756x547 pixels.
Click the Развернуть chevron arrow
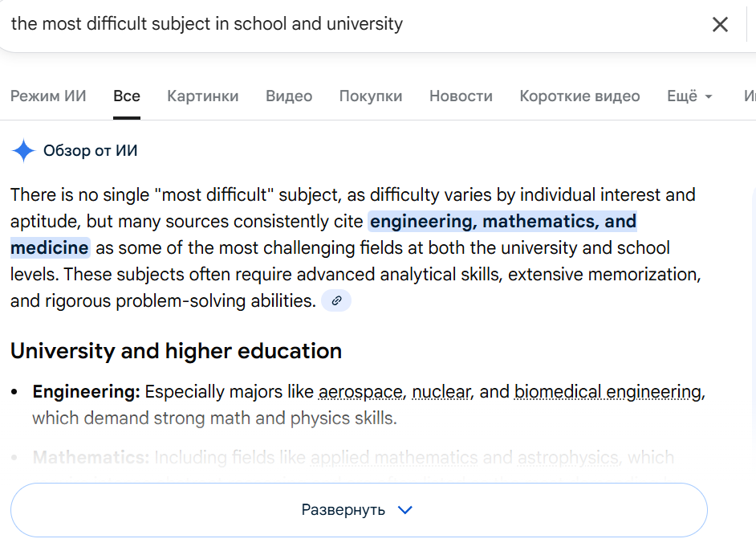tap(405, 510)
